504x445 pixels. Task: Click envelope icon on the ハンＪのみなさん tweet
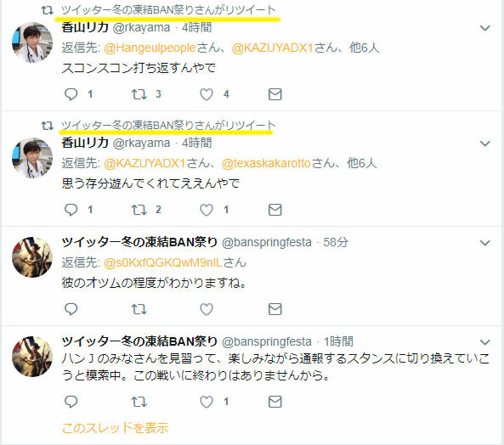(x=275, y=402)
